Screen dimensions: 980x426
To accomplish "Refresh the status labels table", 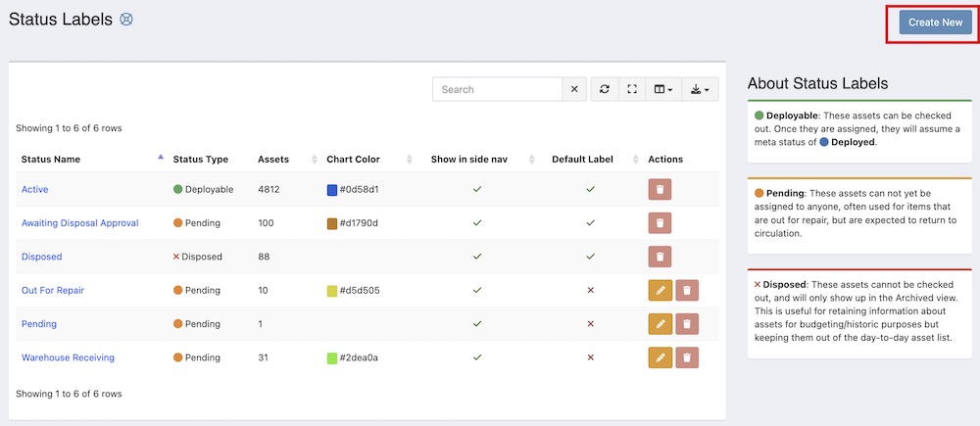I will point(605,89).
